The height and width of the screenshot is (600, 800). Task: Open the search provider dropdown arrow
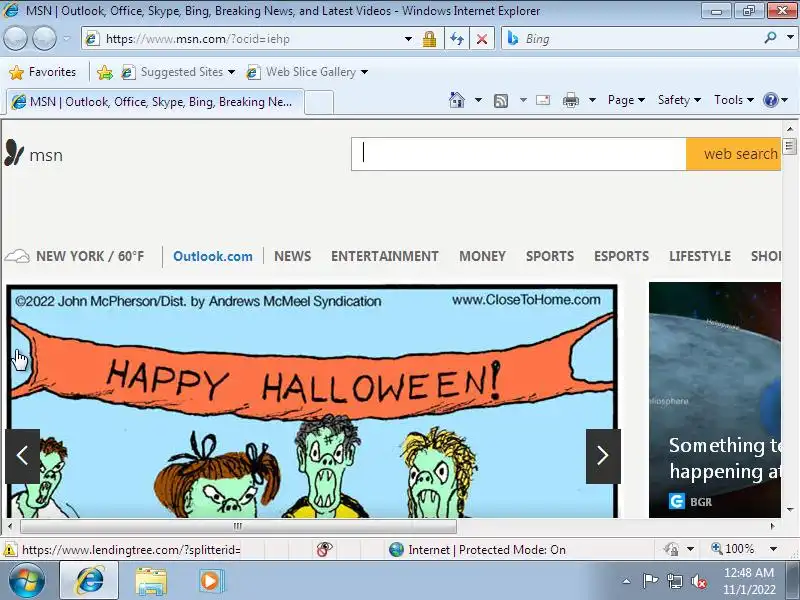coord(790,37)
